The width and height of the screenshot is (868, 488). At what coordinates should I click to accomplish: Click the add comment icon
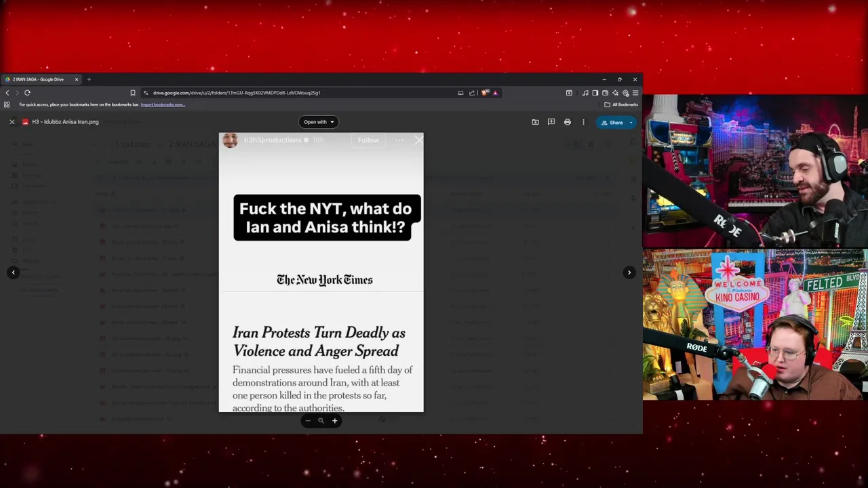point(551,122)
